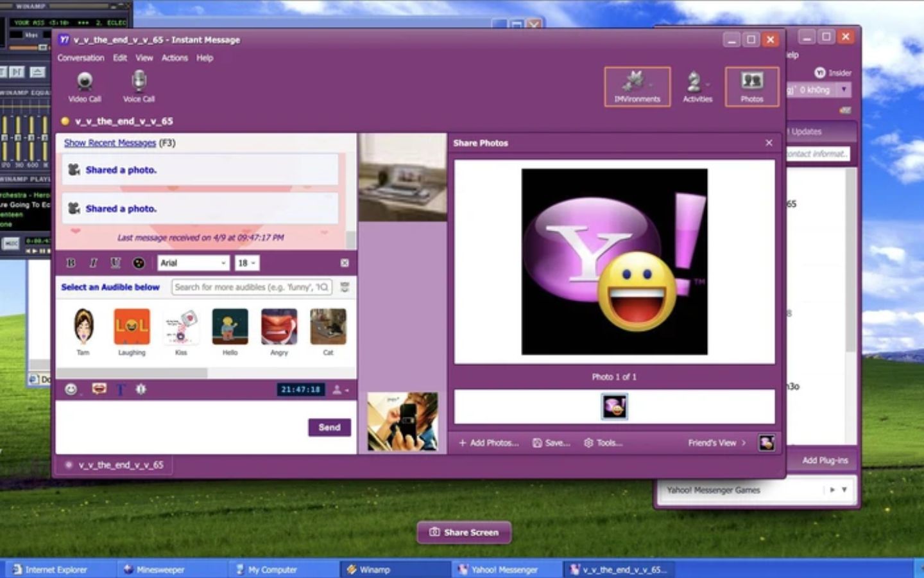Open the Activities panel
Viewport: 924px width, 578px height.
tap(697, 86)
